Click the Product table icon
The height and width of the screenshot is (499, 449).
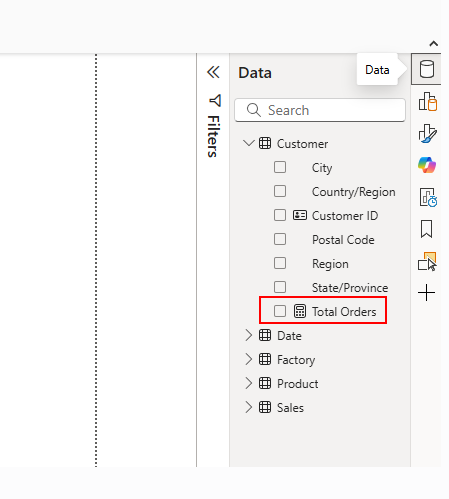pyautogui.click(x=265, y=383)
